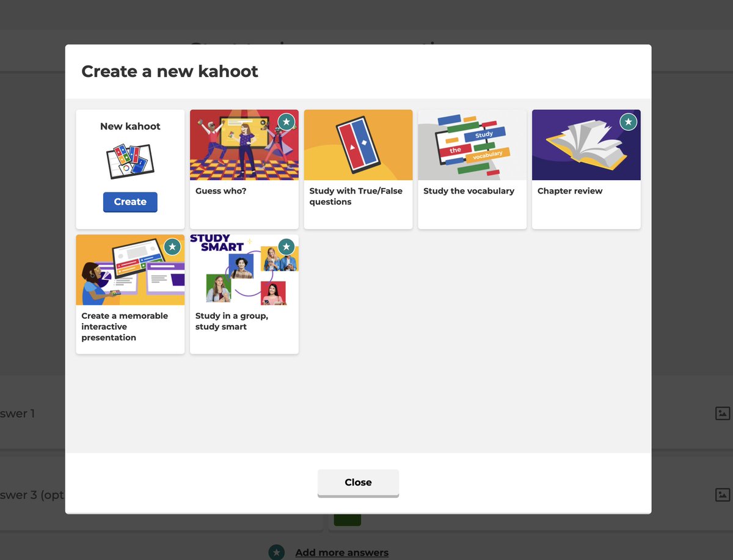Open the Study in a group, study smart template
The image size is (733, 560).
point(244,269)
